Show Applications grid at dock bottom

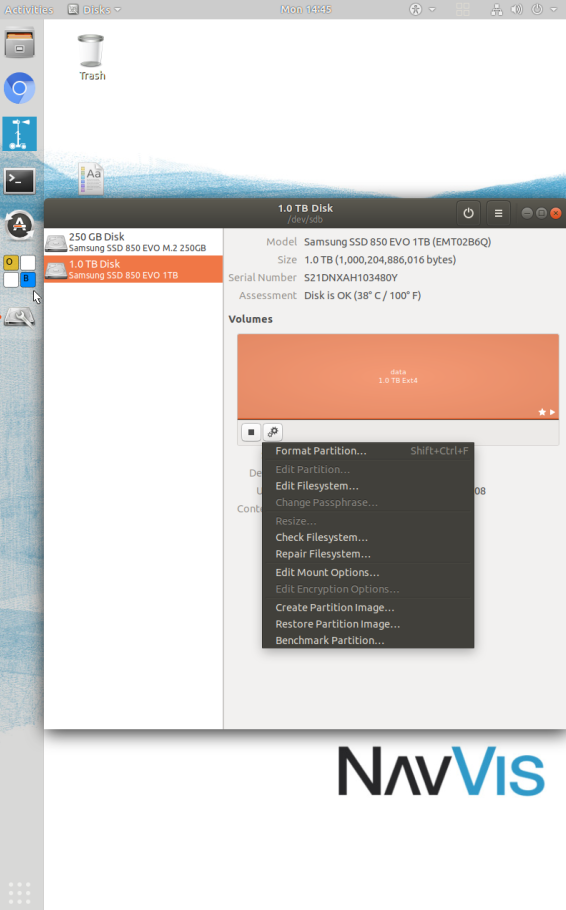(x=19, y=892)
